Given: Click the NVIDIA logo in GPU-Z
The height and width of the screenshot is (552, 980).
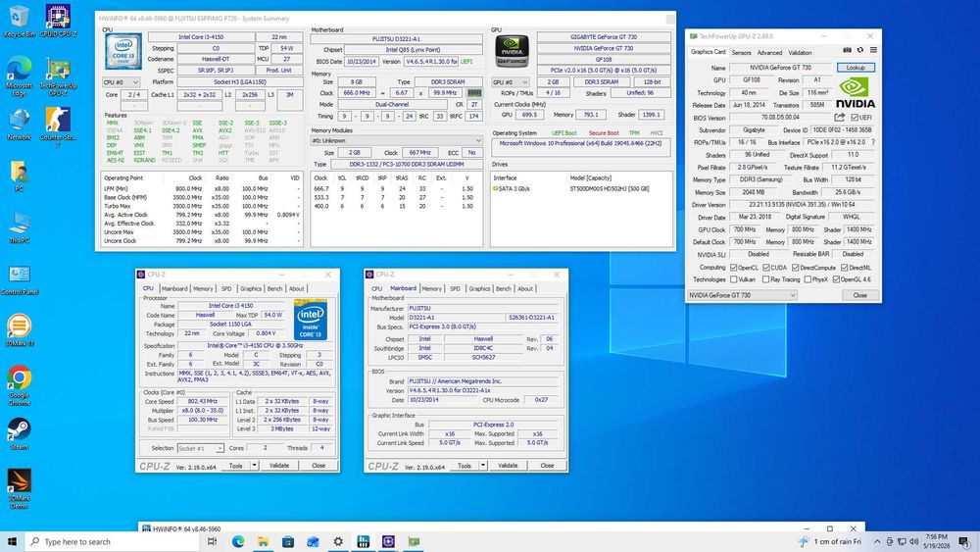Looking at the screenshot, I should click(x=856, y=92).
